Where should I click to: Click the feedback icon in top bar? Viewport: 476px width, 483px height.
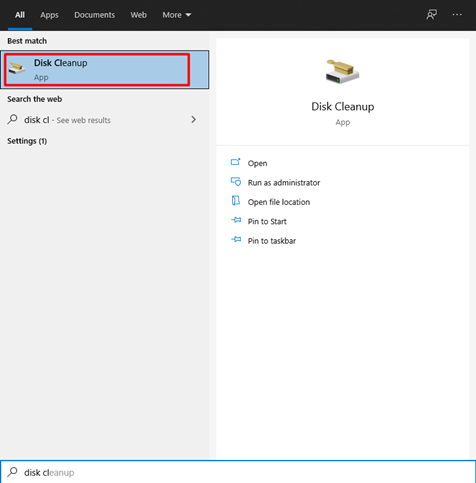(x=431, y=15)
